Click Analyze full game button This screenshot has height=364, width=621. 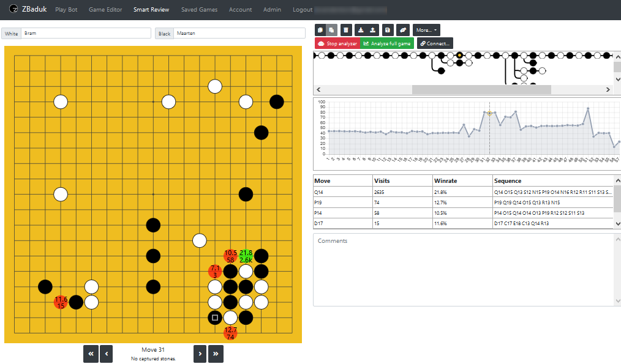pyautogui.click(x=386, y=43)
